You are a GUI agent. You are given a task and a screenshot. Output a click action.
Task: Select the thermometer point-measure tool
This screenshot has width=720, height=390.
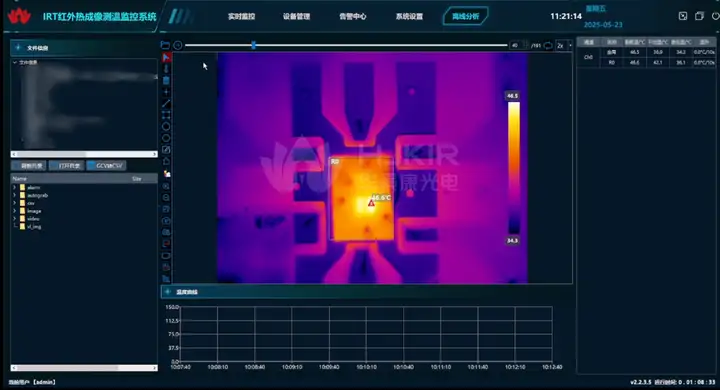pyautogui.click(x=166, y=69)
